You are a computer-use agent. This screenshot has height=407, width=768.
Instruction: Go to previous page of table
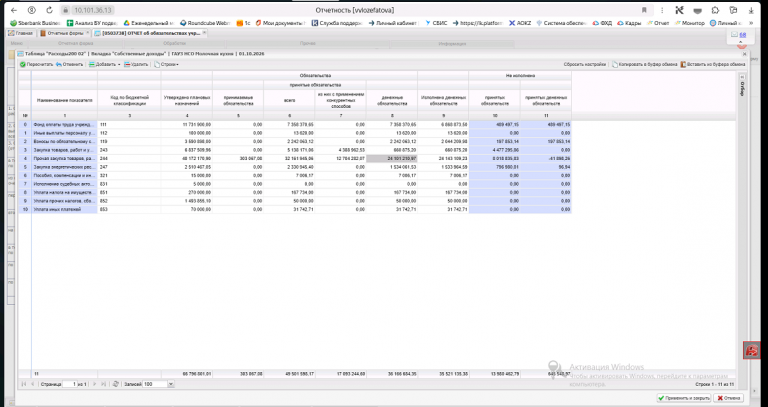coord(33,384)
